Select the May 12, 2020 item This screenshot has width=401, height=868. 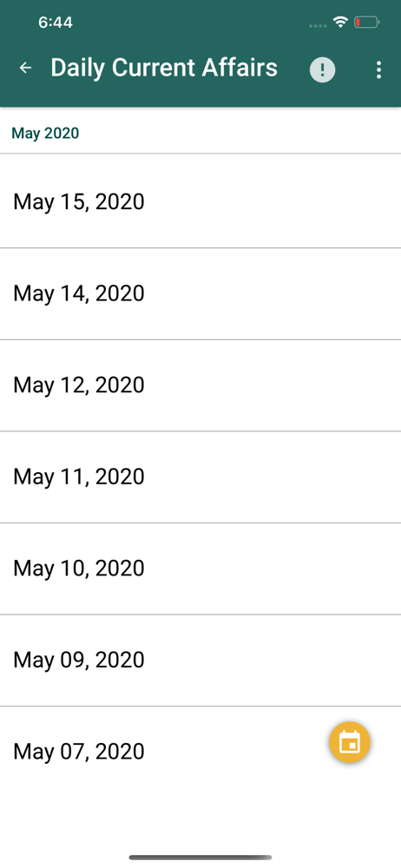tap(200, 385)
